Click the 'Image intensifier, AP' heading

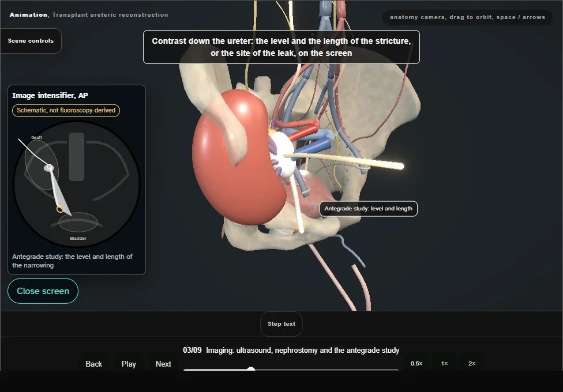click(x=50, y=96)
